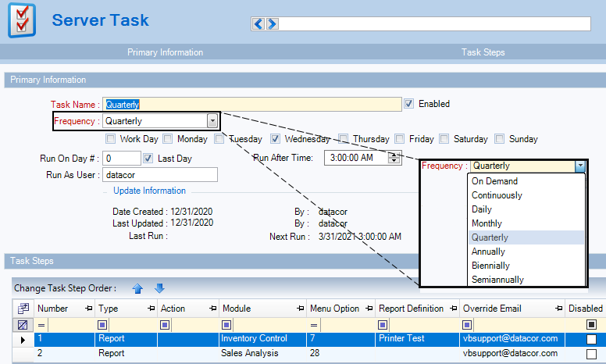Click the Run As User field
This screenshot has height=364, width=606.
159,175
